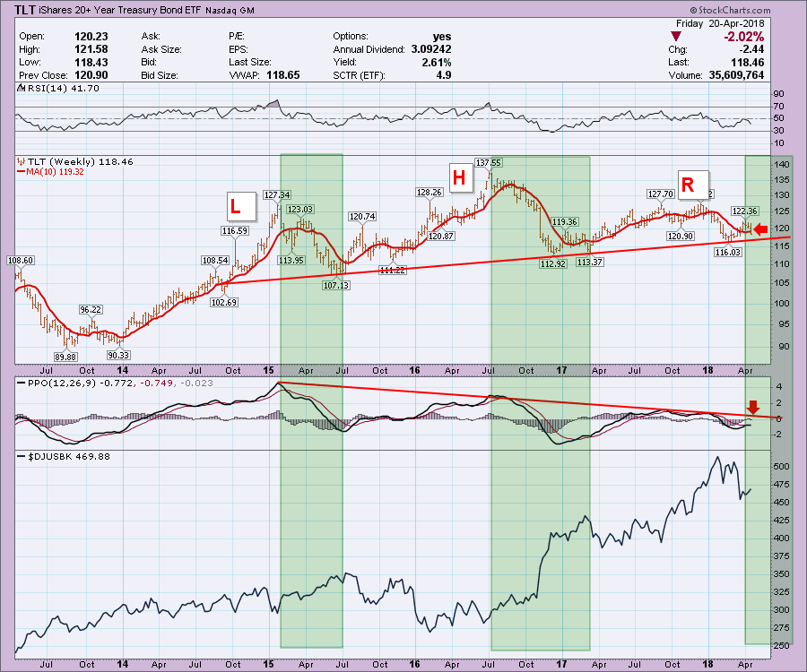This screenshot has width=807, height=672.
Task: Click the 116.59 price label
Action: click(235, 231)
